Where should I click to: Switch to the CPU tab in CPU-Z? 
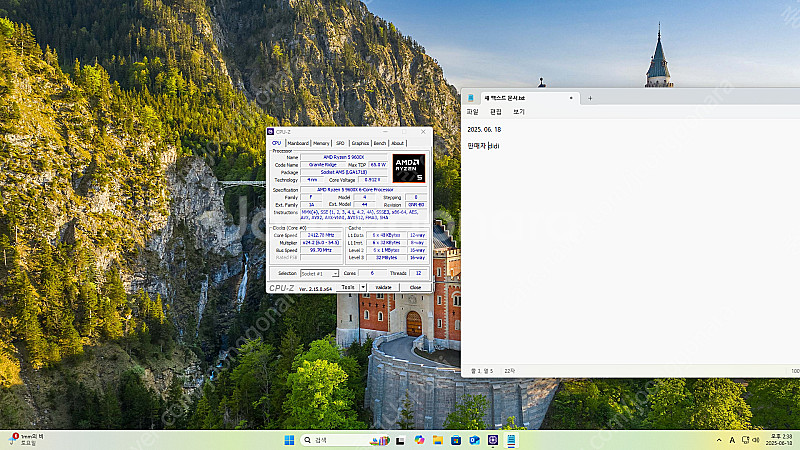click(277, 143)
